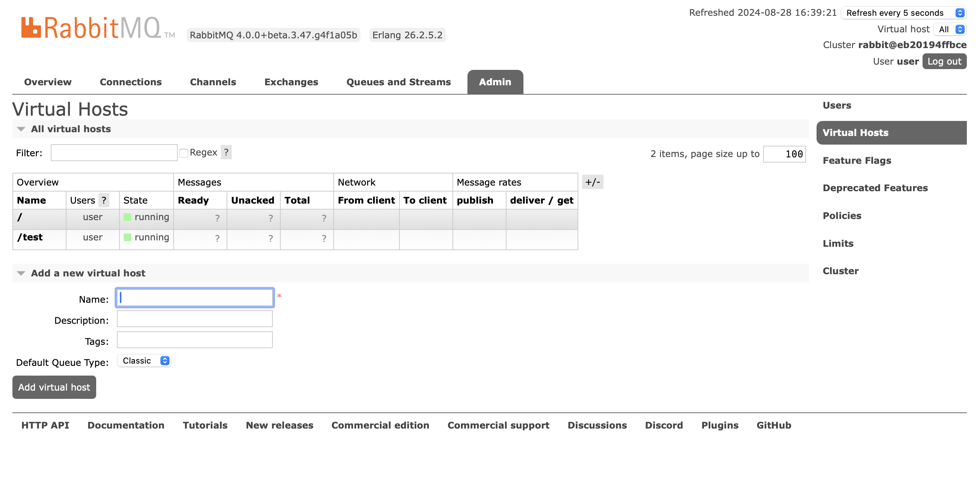Switch to the Connections tab
Viewport: 980px width, 486px height.
point(130,82)
